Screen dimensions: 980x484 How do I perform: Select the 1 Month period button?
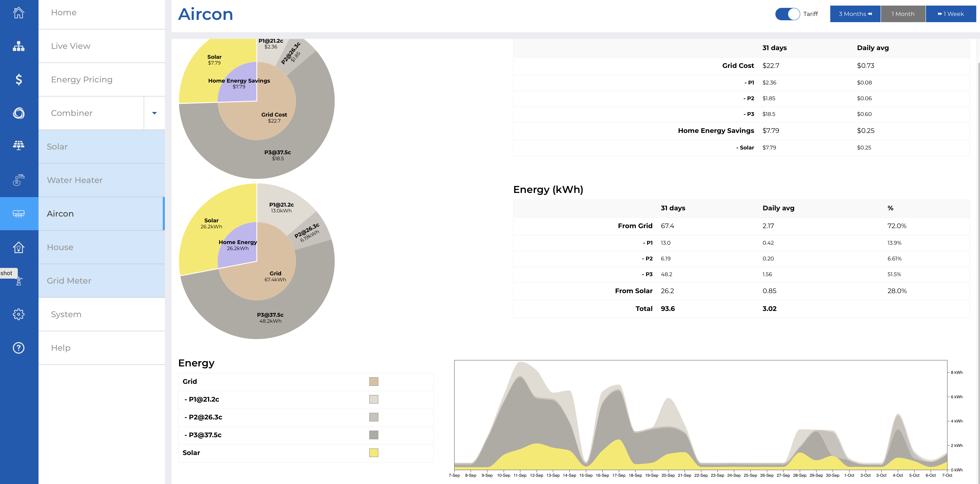tap(903, 14)
